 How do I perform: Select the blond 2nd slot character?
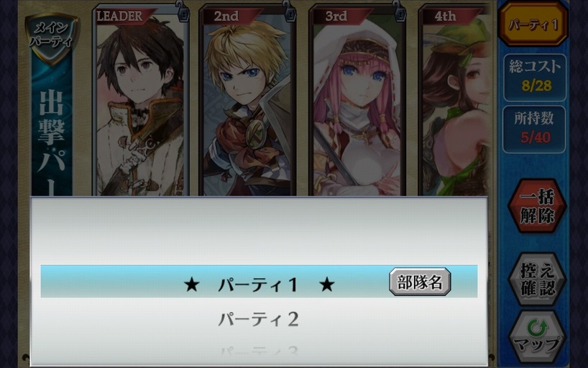coord(247,101)
